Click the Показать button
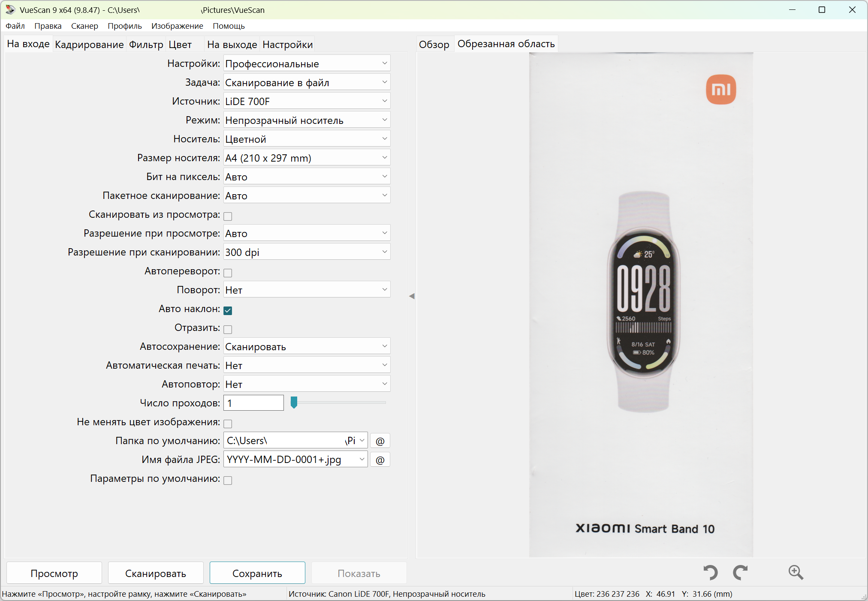Screen dimensions: 868x601 tap(359, 573)
